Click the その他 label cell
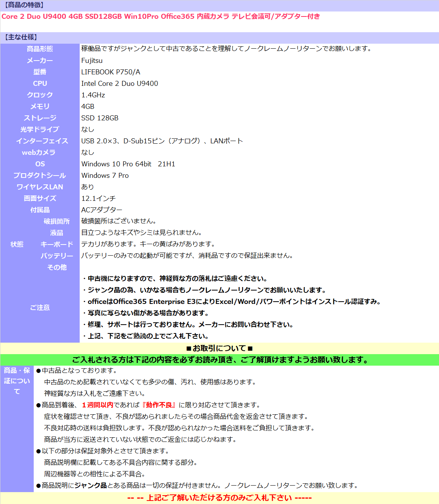 (57, 268)
